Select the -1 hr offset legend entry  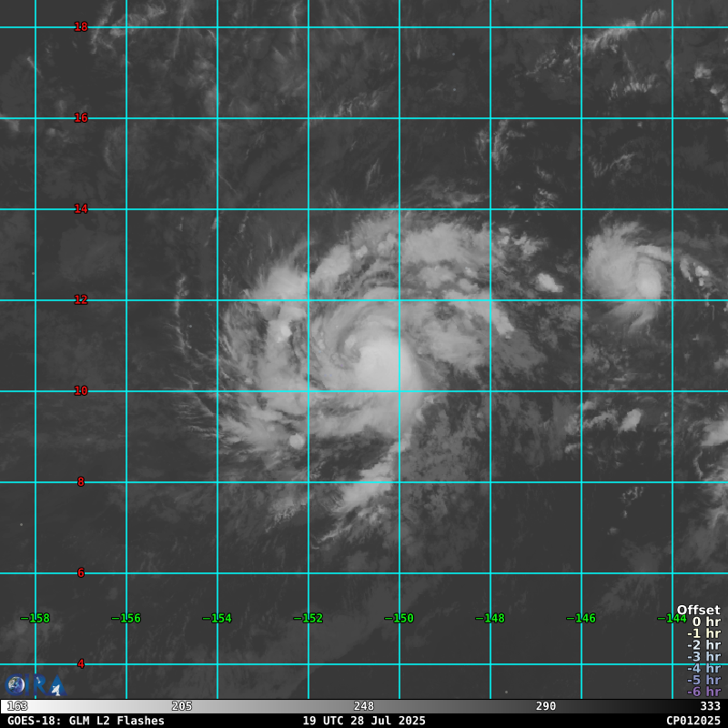[x=703, y=633]
